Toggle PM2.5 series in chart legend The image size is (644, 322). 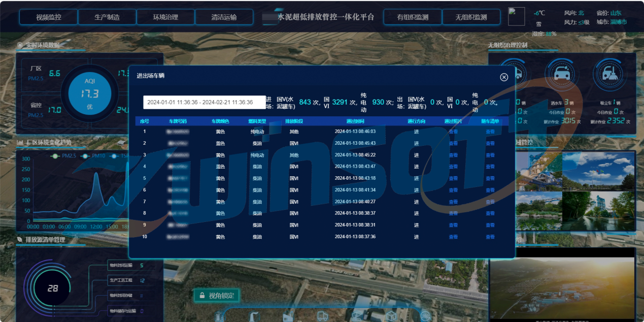click(x=64, y=156)
